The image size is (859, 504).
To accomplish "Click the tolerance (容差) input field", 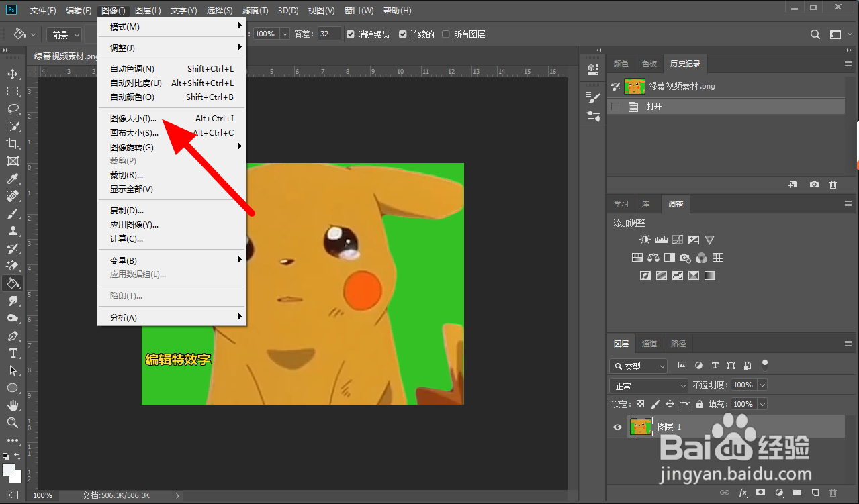I will (x=329, y=34).
